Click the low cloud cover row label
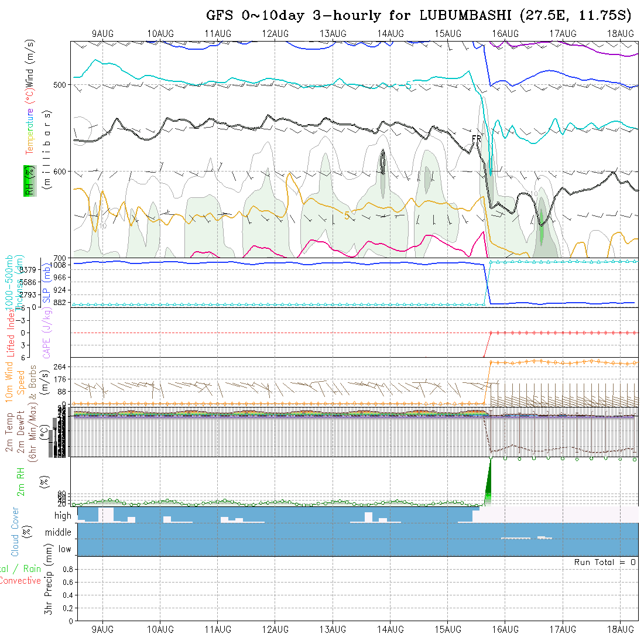 [64, 549]
